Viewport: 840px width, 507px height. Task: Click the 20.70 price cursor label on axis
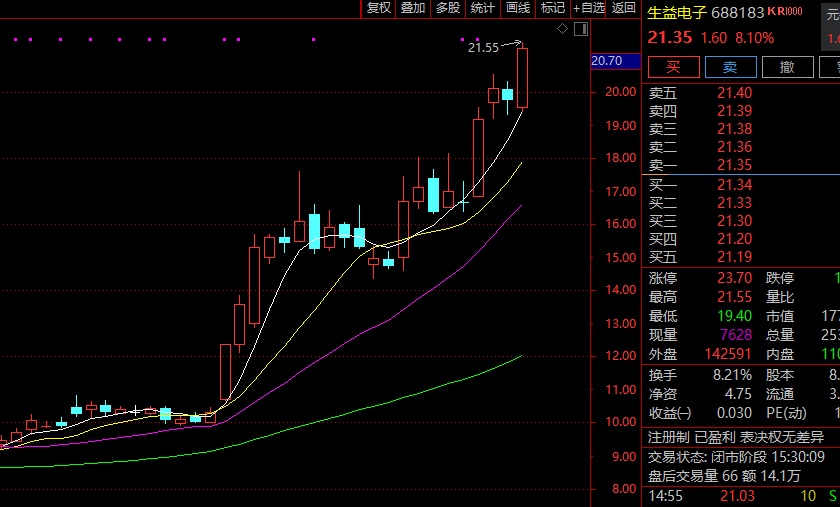(x=616, y=61)
